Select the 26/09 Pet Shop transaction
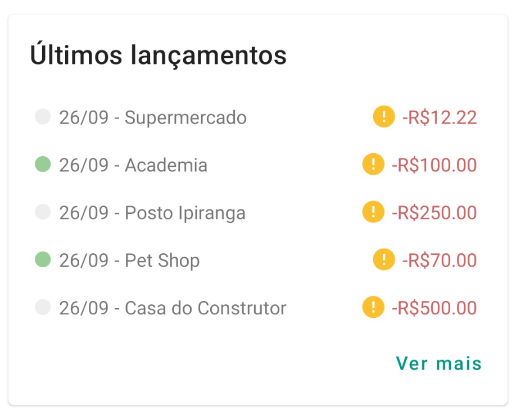Viewport: 516px width, 420px height. coord(129,261)
